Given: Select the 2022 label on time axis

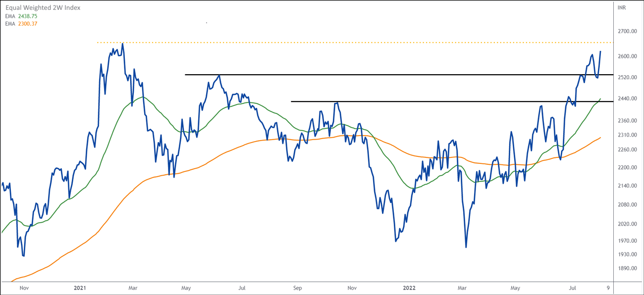Looking at the screenshot, I should tap(409, 288).
